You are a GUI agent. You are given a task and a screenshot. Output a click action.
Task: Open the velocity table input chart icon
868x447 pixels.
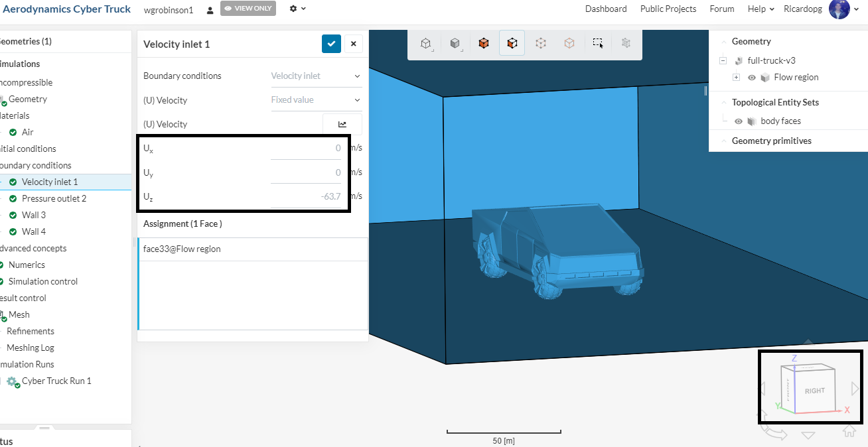342,124
